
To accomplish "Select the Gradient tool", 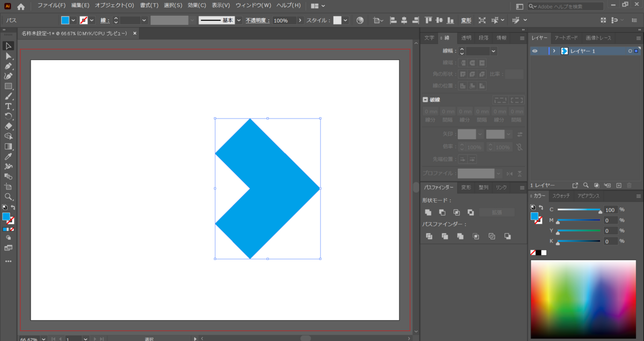I will (9, 146).
